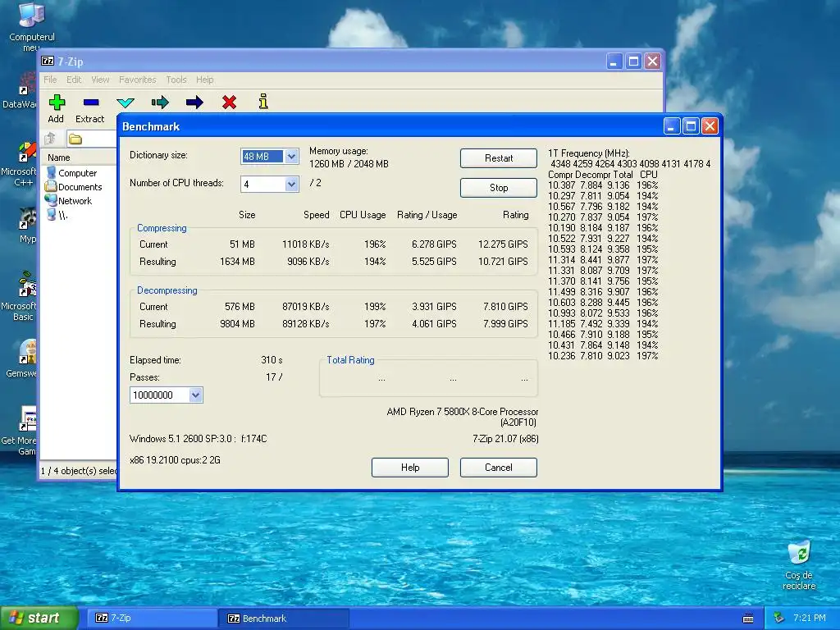
Task: Click the keyboard icon in taskbar
Action: [748, 619]
